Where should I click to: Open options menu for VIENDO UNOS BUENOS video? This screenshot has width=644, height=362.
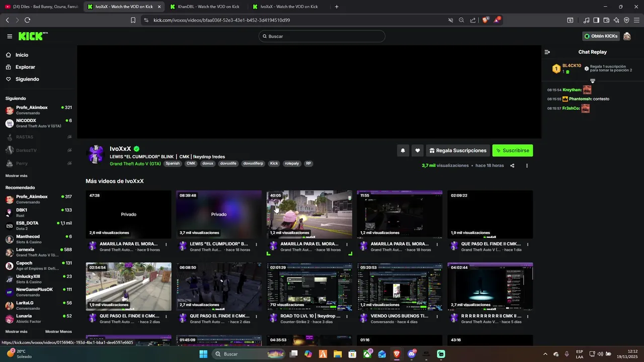(437, 317)
